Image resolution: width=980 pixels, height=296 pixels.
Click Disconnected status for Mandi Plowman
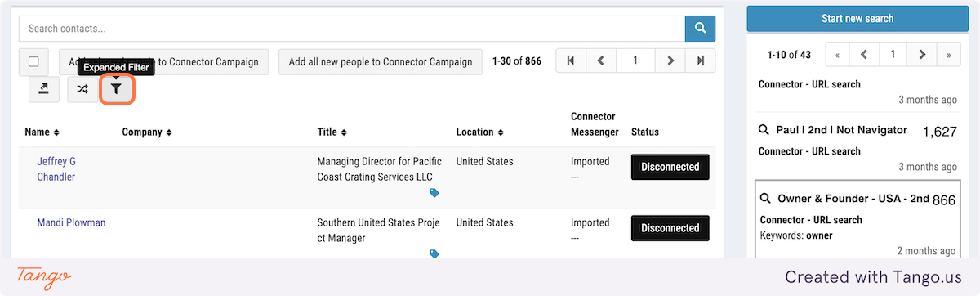(670, 228)
